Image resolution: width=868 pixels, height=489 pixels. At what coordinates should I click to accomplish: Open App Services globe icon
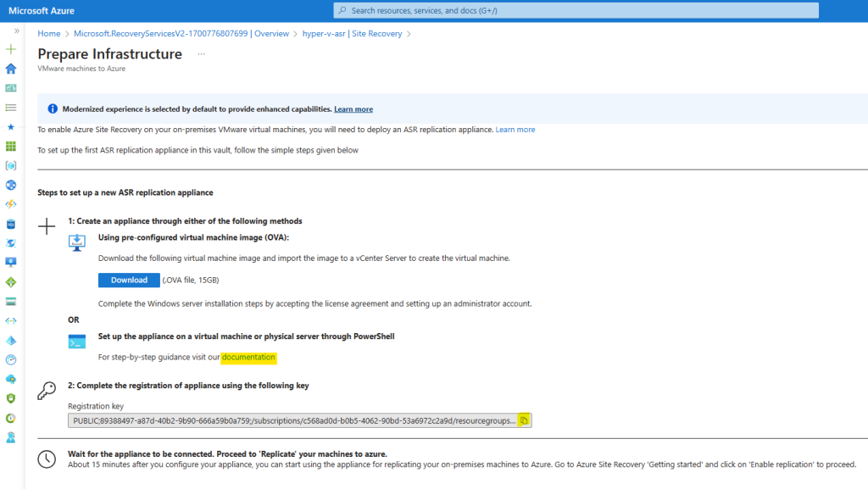(x=10, y=185)
